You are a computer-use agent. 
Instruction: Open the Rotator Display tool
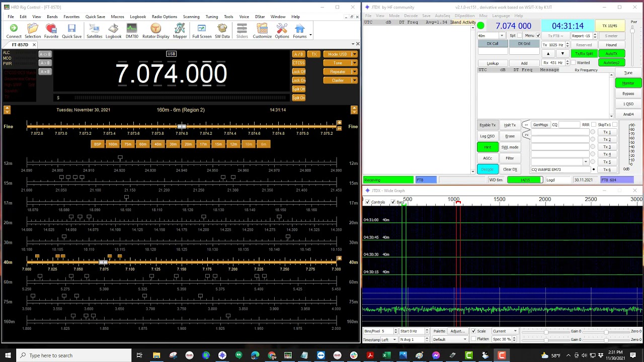[156, 31]
